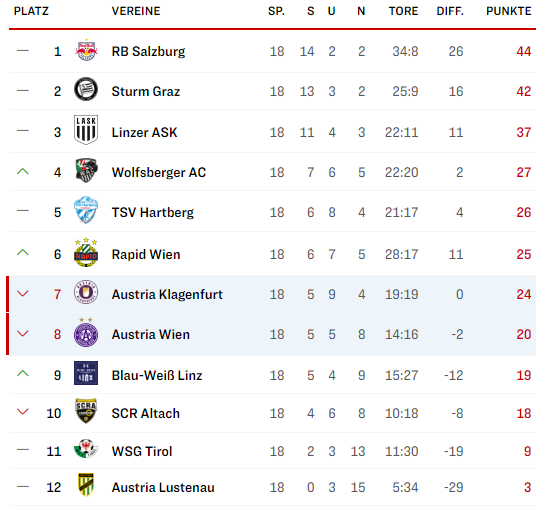This screenshot has height=507, width=549.
Task: Click the green up arrow beside Wolfsberger AC
Action: click(23, 171)
